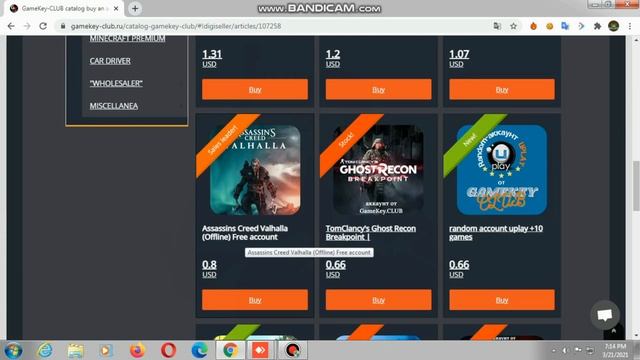Image resolution: width=640 pixels, height=360 pixels.
Task: Launch Microsoft Edge from the taskbar
Action: pos(199,351)
